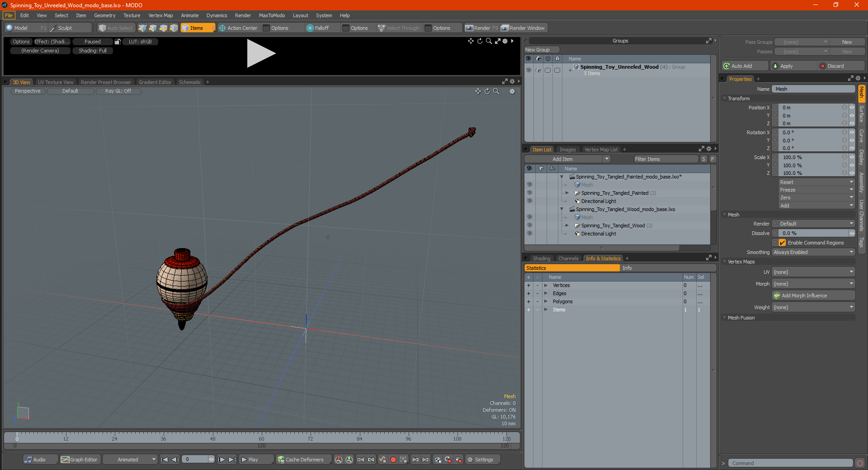Click the red record keyframe button

pos(393,460)
